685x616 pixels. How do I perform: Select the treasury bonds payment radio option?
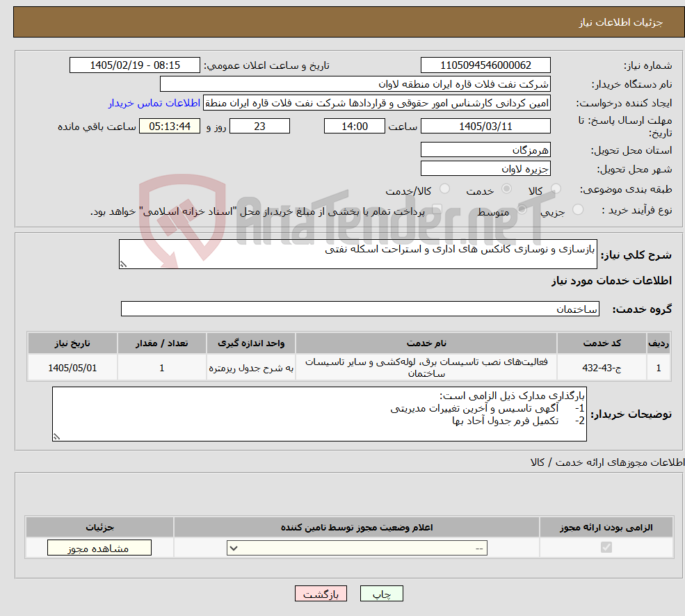pyautogui.click(x=437, y=209)
